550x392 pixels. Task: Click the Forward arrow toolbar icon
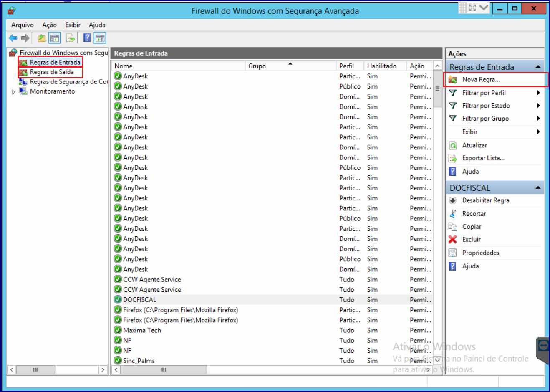coord(25,38)
